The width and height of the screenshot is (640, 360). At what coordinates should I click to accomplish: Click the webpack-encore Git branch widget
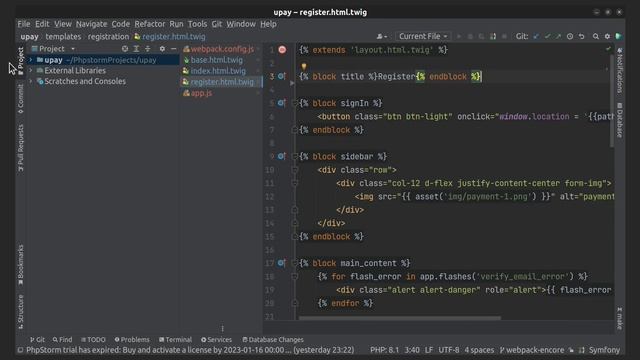[532, 350]
